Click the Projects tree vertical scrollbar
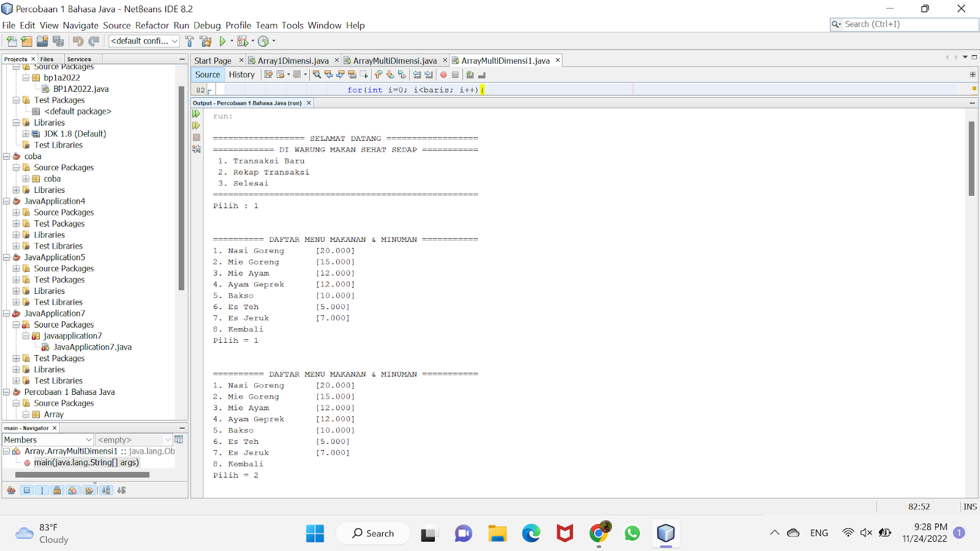The height and width of the screenshot is (551, 980). (181, 188)
